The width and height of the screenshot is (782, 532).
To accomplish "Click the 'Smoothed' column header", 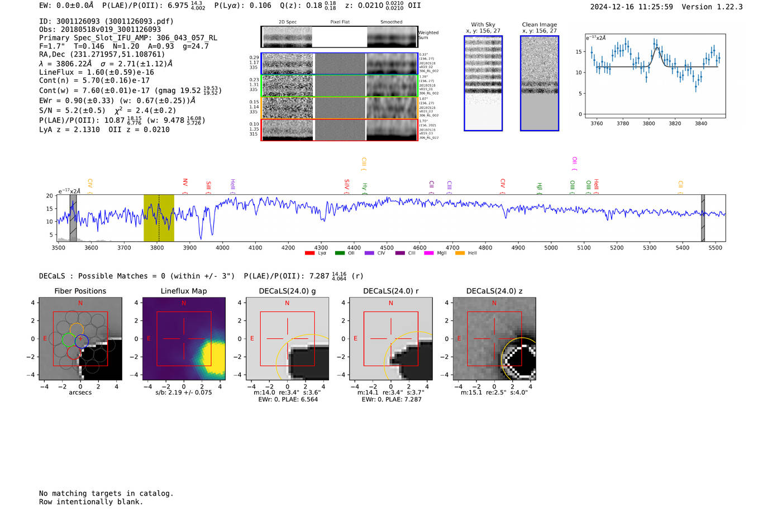I will point(391,22).
